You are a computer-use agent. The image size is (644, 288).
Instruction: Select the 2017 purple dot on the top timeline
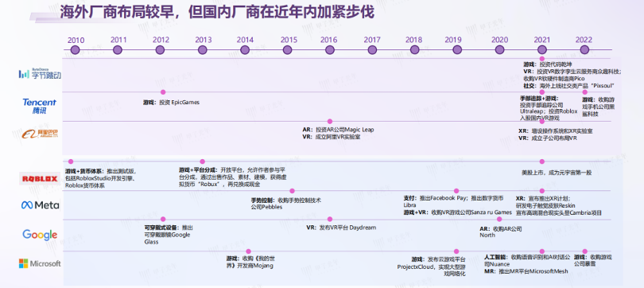coord(372,49)
